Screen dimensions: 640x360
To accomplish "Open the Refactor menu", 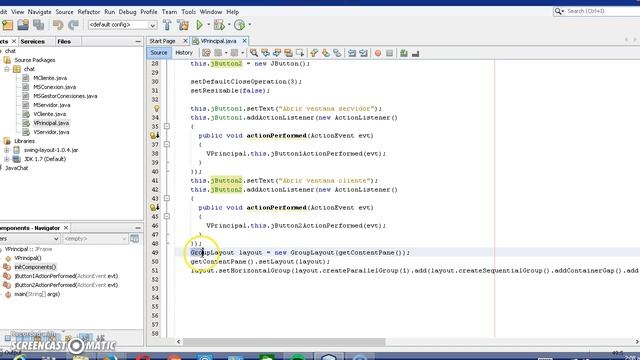I will [x=89, y=12].
